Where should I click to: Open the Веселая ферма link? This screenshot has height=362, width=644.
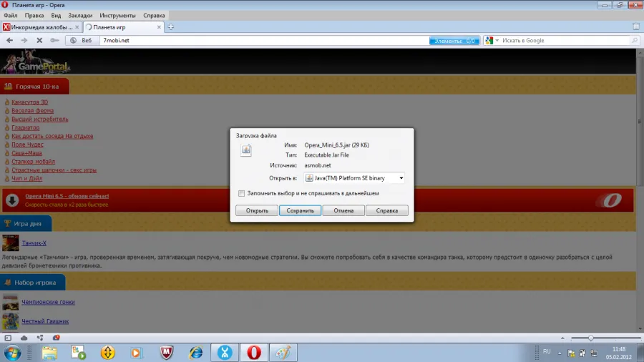tap(32, 111)
